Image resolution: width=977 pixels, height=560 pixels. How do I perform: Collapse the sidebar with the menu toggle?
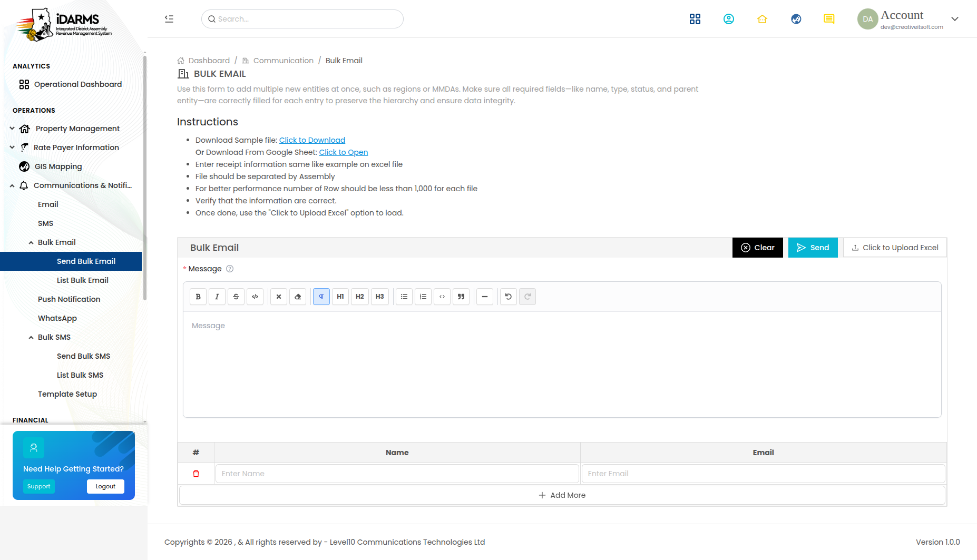point(169,19)
